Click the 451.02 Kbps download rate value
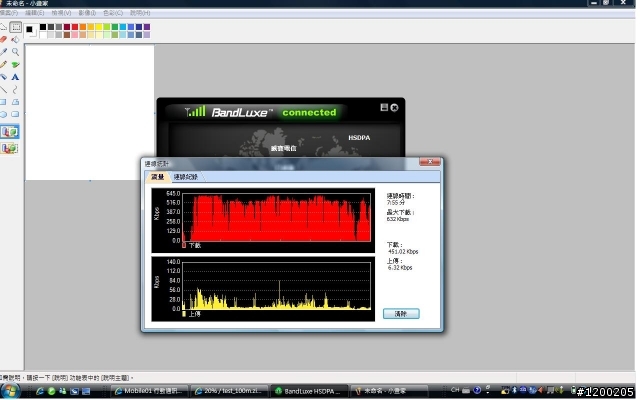Viewport: 640px width, 400px height. pyautogui.click(x=403, y=252)
